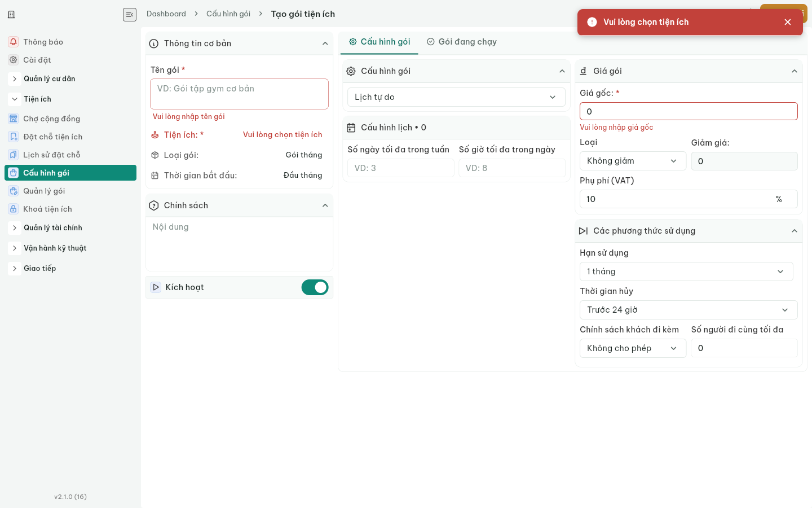
Task: Open the Thời gian hủy dropdown
Action: pyautogui.click(x=689, y=310)
